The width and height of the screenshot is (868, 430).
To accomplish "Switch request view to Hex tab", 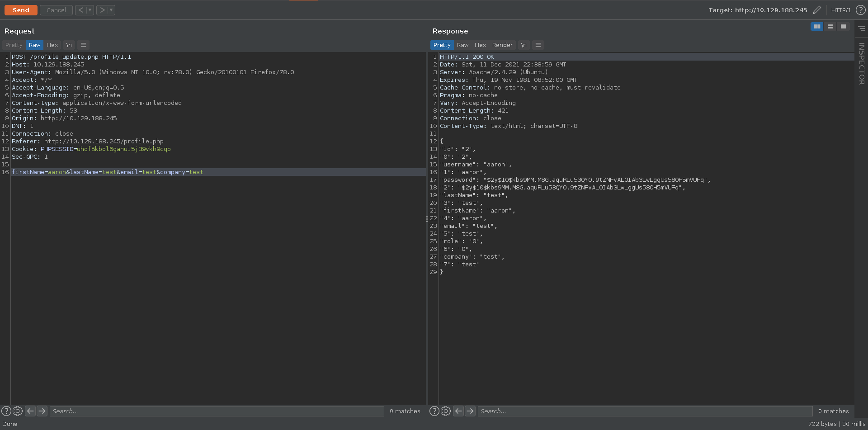I will coord(52,45).
